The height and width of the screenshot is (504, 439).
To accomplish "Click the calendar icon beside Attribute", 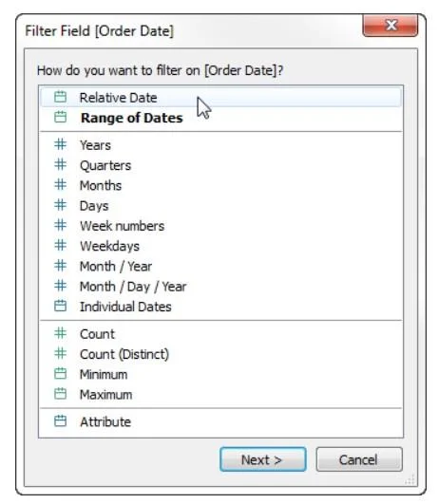I will click(x=61, y=421).
